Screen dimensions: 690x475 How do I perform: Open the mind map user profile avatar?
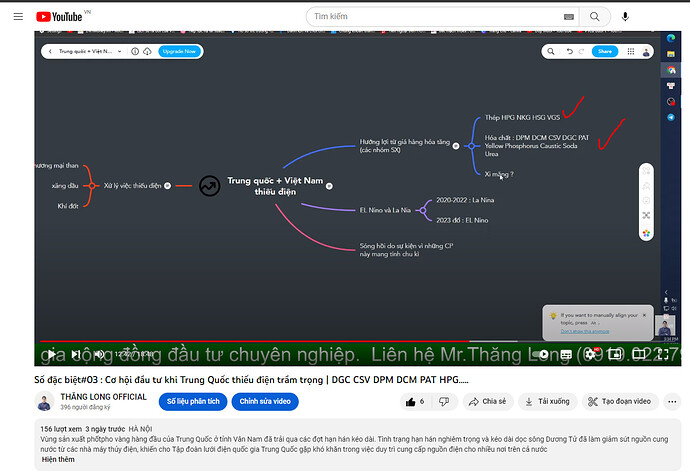click(646, 52)
